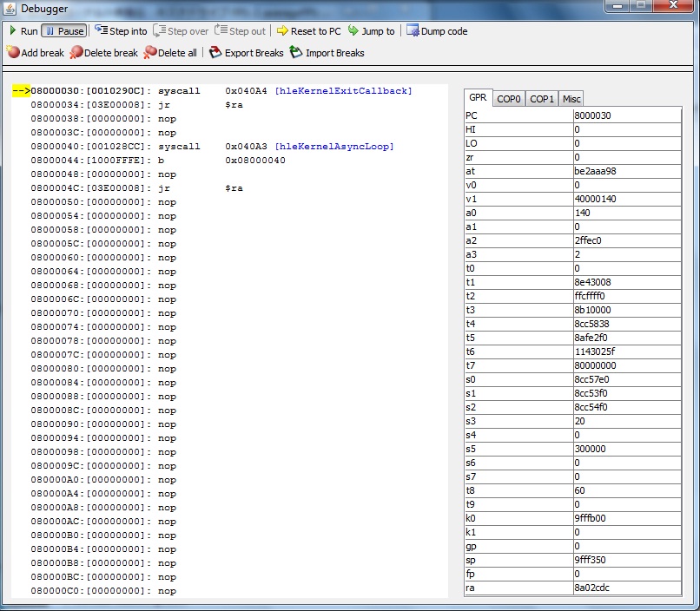Click Export Breaks button
700x611 pixels.
click(247, 53)
